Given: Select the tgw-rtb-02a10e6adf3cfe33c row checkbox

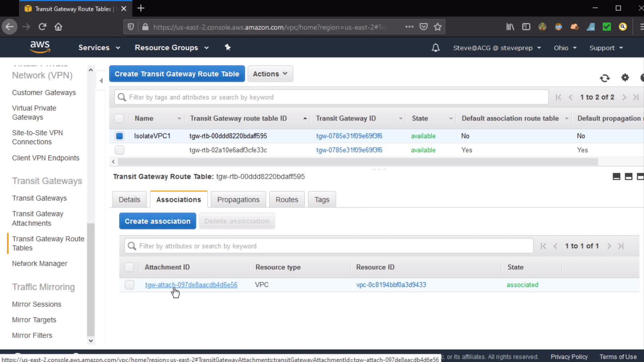Looking at the screenshot, I should tap(119, 150).
